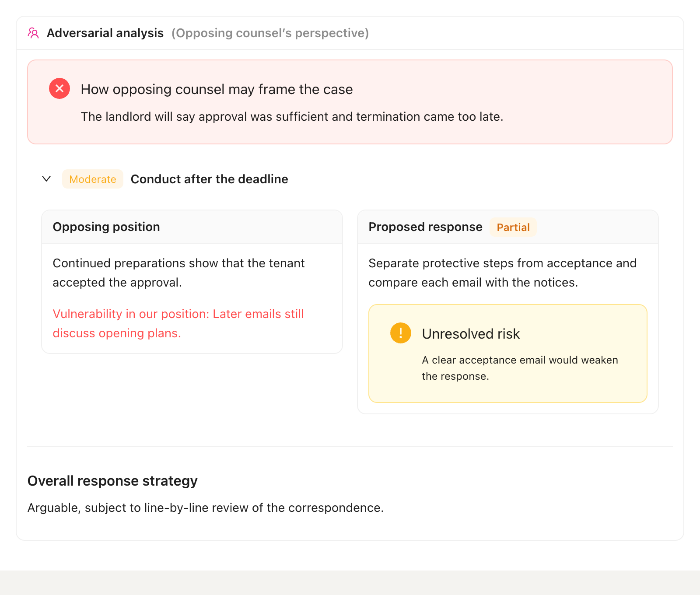This screenshot has height=595, width=700.
Task: Click the Proposed response card header
Action: pos(508,227)
